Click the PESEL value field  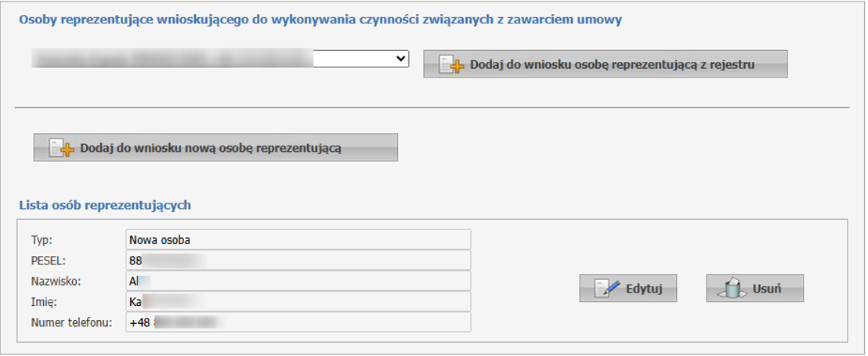298,261
